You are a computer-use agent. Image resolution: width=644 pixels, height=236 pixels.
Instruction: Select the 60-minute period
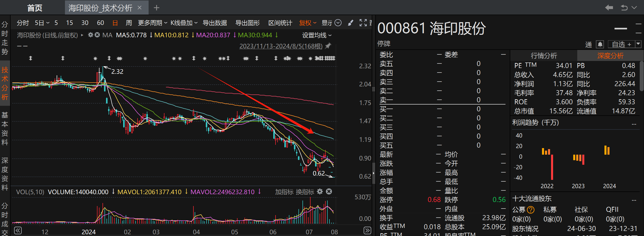pyautogui.click(x=100, y=23)
